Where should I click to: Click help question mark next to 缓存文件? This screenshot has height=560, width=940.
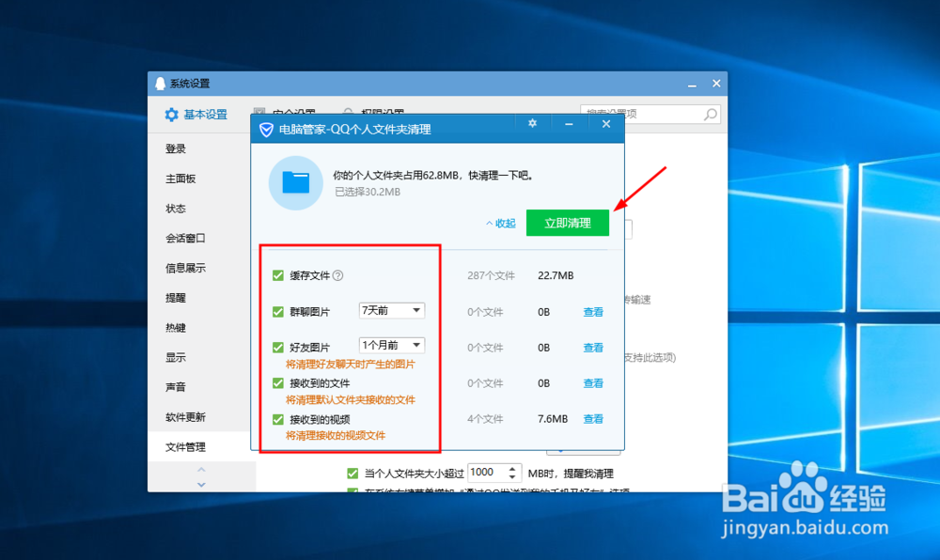(338, 275)
